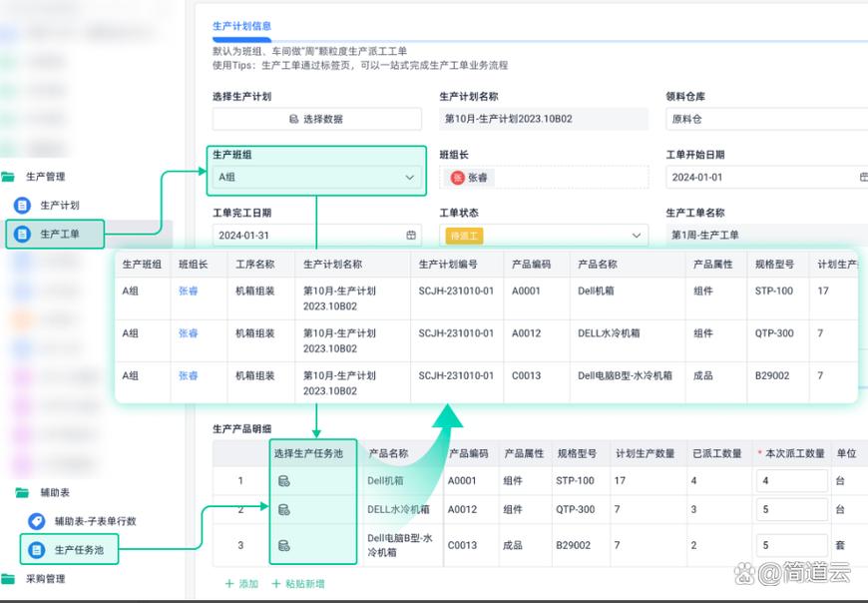
Task: Edit 本次派工数量 for C0013 row
Action: tap(792, 545)
